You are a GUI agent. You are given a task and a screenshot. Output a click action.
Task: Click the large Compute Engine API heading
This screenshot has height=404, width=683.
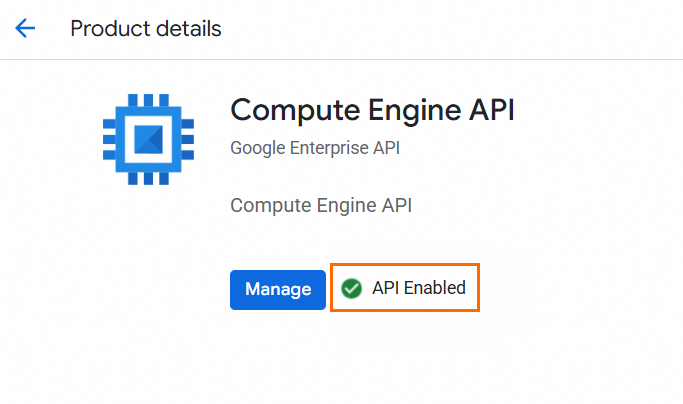pyautogui.click(x=372, y=109)
